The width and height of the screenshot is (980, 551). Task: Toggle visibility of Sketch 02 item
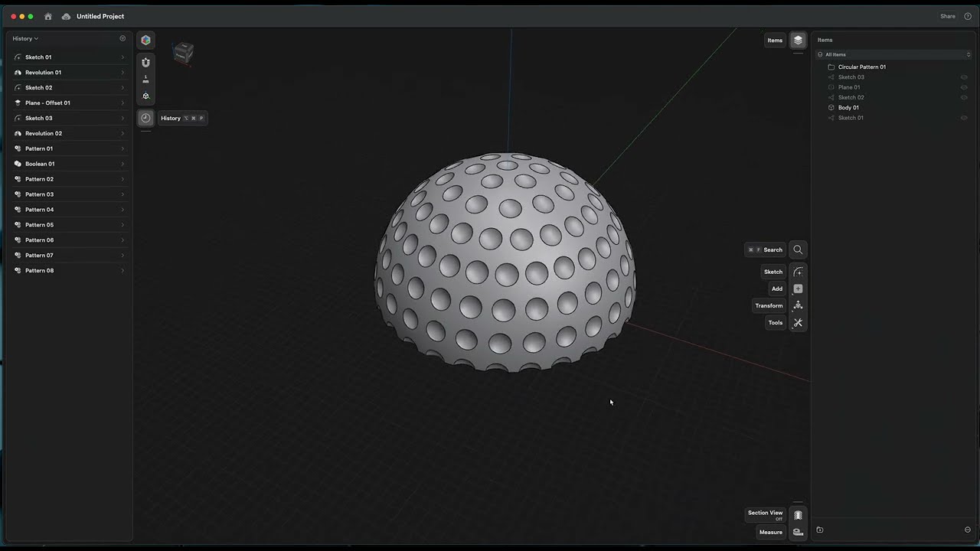click(964, 97)
